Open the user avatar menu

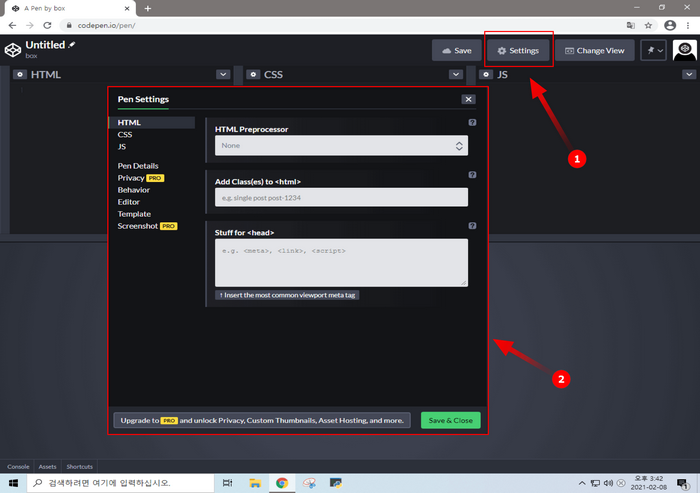tap(685, 50)
